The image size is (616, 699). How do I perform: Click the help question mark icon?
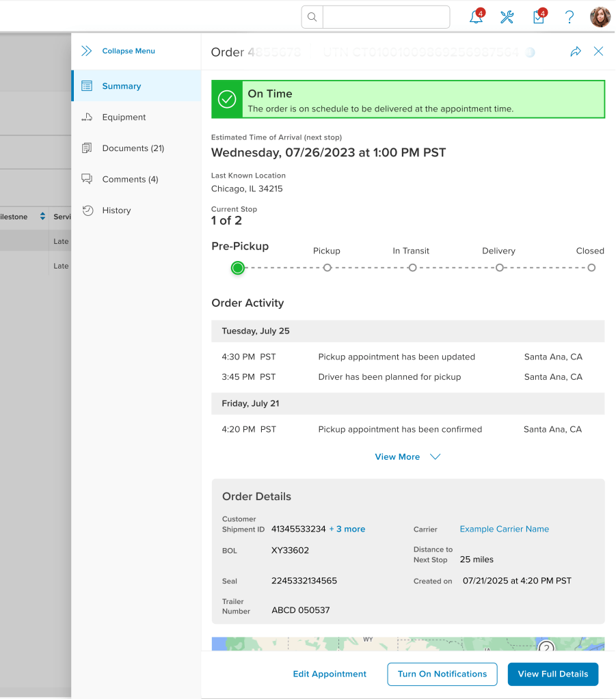[x=570, y=18]
